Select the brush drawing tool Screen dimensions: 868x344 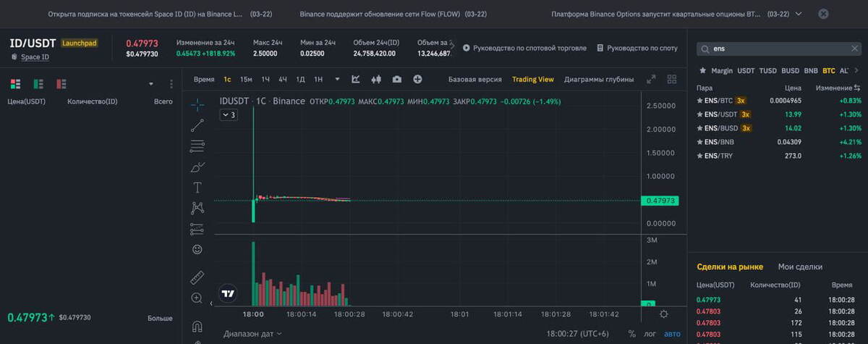tap(197, 167)
